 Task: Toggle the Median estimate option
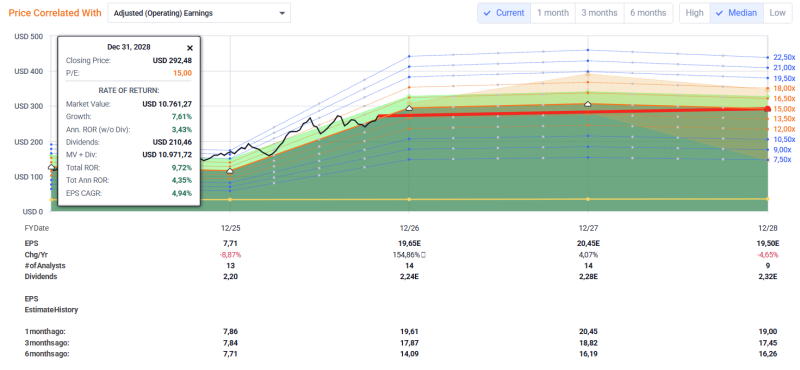(736, 13)
